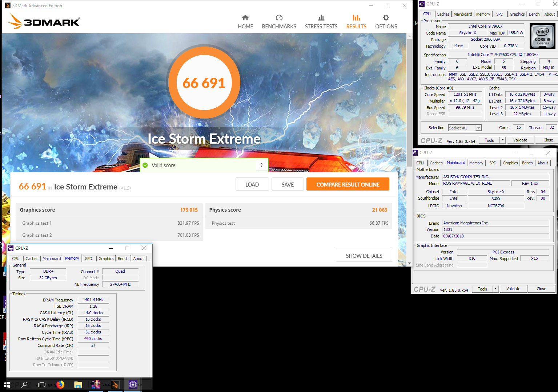The width and height of the screenshot is (558, 392).
Task: Switch to CPU tab in the CPU-Z Mainboard window
Action: pos(420,163)
